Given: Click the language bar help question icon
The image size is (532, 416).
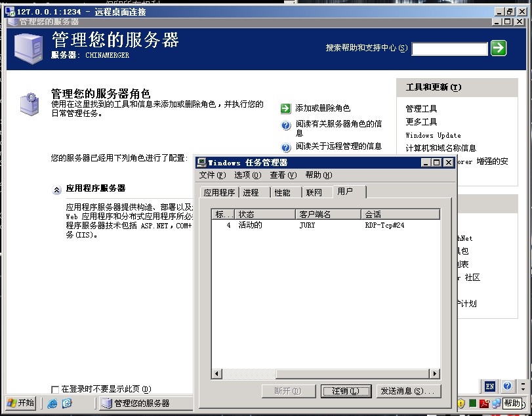Looking at the screenshot, I should 507,386.
